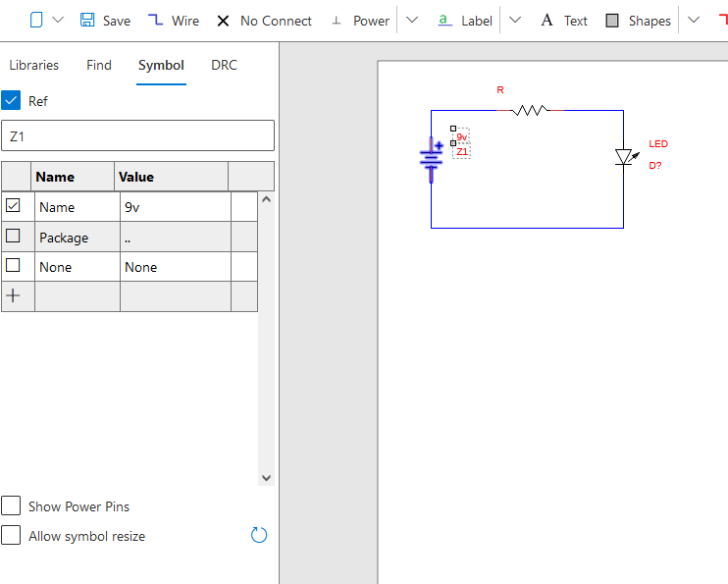Click the new document icon
Image resolution: width=728 pixels, height=584 pixels.
tap(36, 21)
